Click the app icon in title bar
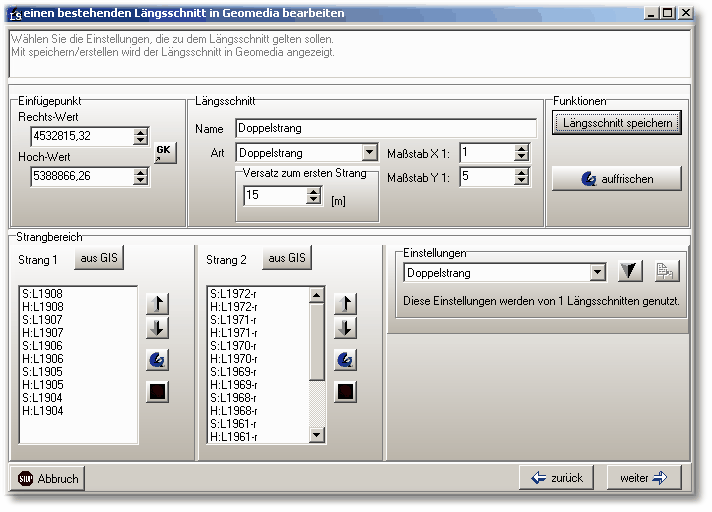The width and height of the screenshot is (712, 512). (16, 14)
